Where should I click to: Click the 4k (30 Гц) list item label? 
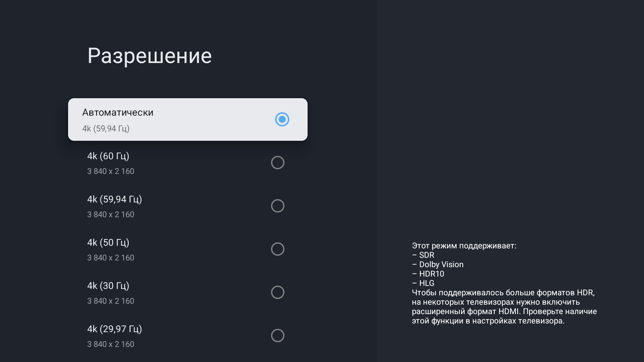[x=108, y=286]
